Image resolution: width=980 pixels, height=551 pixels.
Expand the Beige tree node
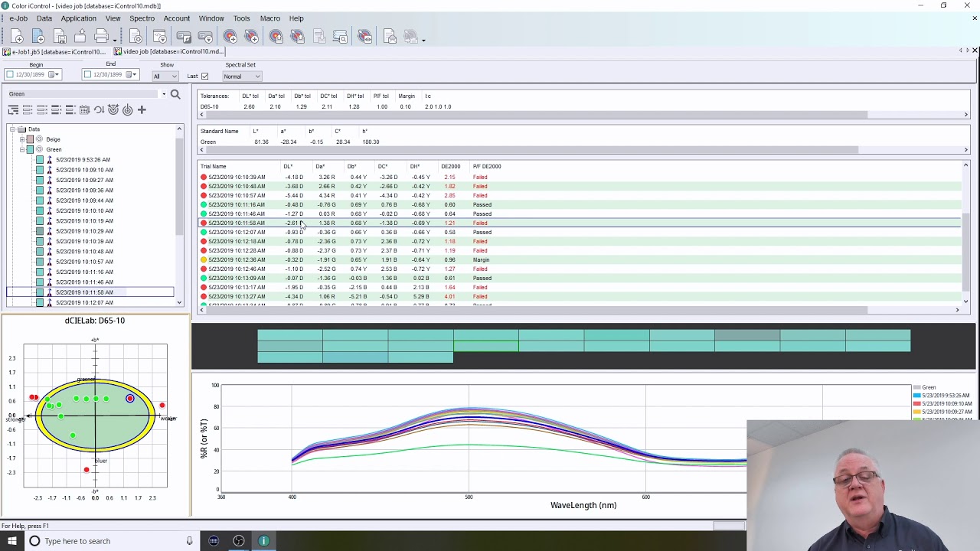[x=22, y=139]
